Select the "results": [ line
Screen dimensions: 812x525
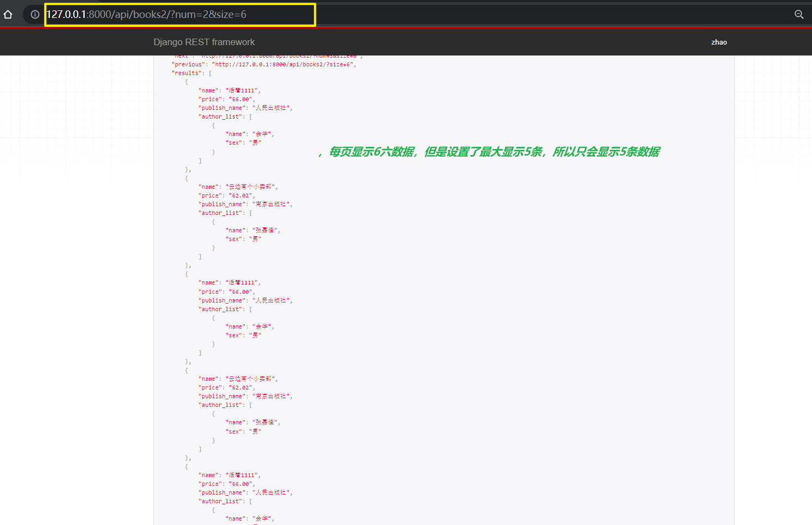[191, 73]
